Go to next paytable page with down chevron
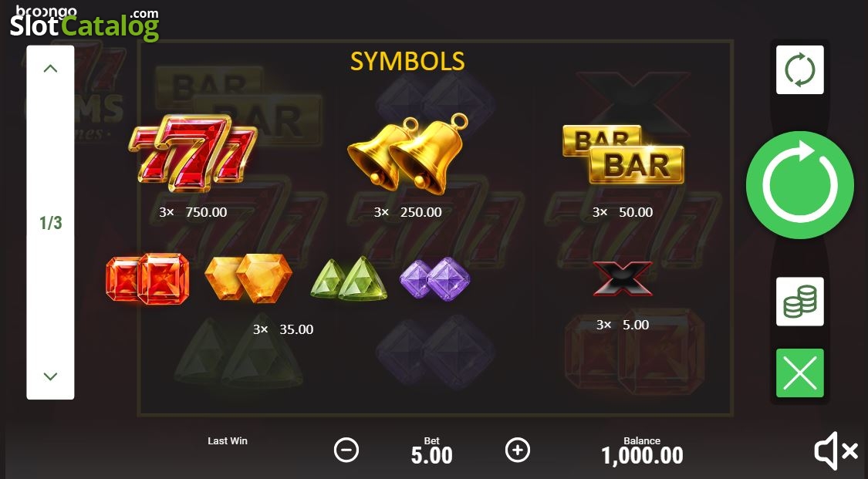868x479 pixels. [50, 376]
